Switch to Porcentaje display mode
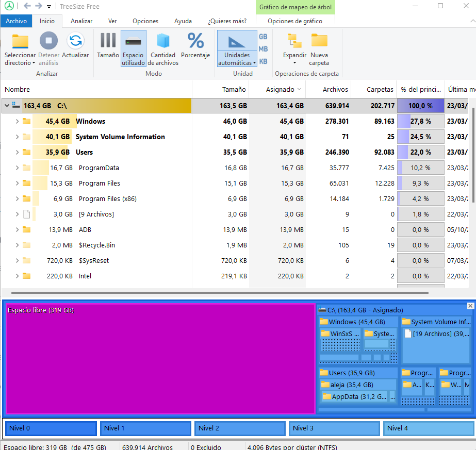 195,41
